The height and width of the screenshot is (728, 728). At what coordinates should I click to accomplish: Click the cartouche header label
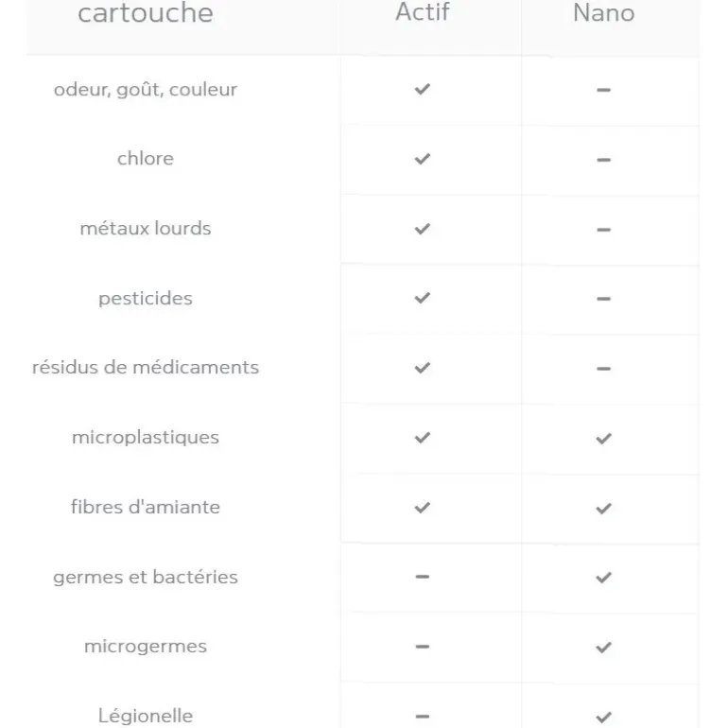(146, 12)
